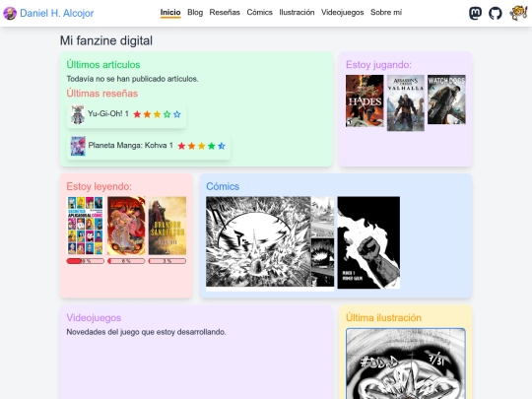The image size is (532, 399).
Task: Click the author avatar beside Daniel H. Alcojor
Action: pyautogui.click(x=10, y=13)
